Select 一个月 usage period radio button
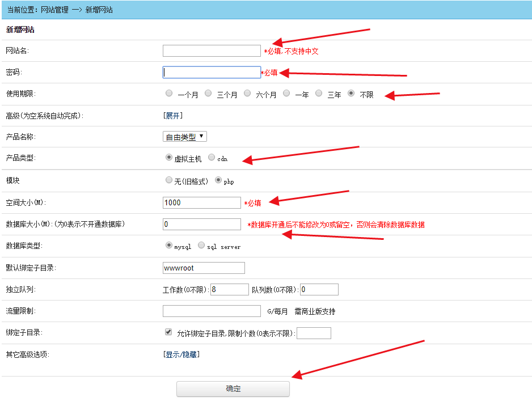The width and height of the screenshot is (532, 410). point(169,94)
